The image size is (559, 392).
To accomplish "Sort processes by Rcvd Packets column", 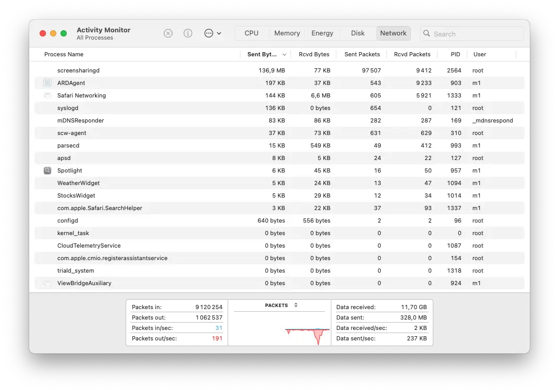I will (x=414, y=54).
